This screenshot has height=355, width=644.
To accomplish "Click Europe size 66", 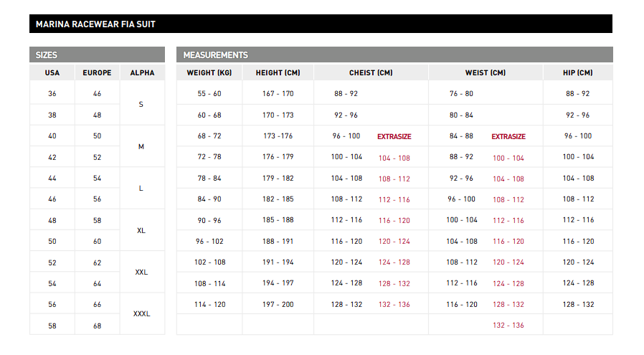I will (x=97, y=305).
